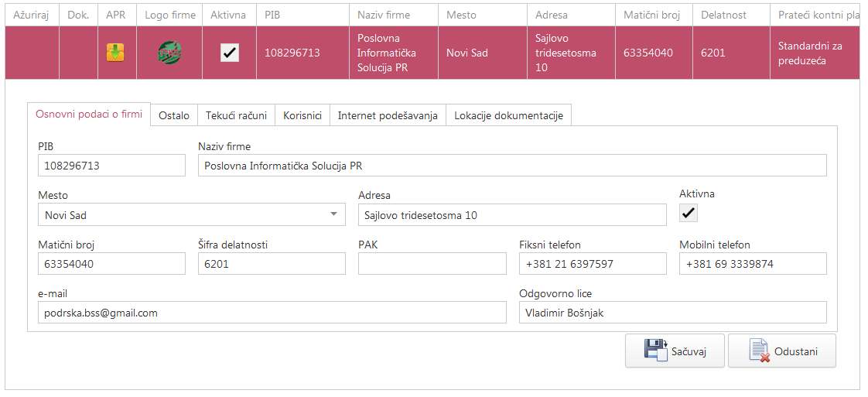Click the Odustani cancel button
The height and width of the screenshot is (397, 868).
pyautogui.click(x=781, y=351)
